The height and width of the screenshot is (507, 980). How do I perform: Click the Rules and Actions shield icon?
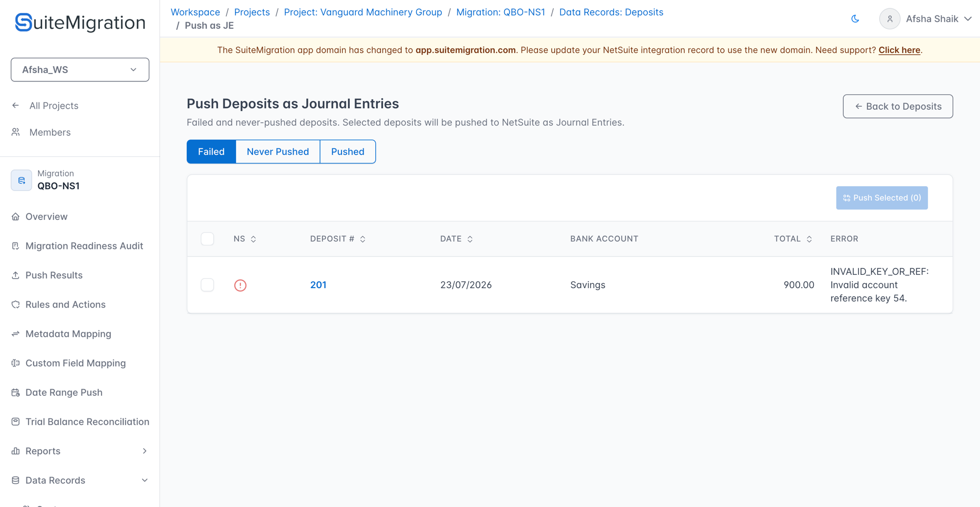(16, 305)
